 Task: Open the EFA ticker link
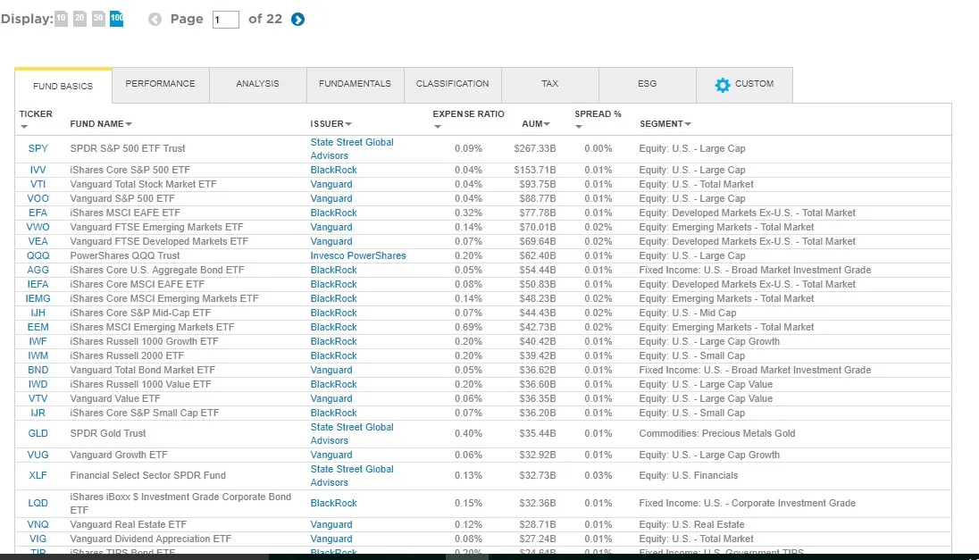click(38, 213)
